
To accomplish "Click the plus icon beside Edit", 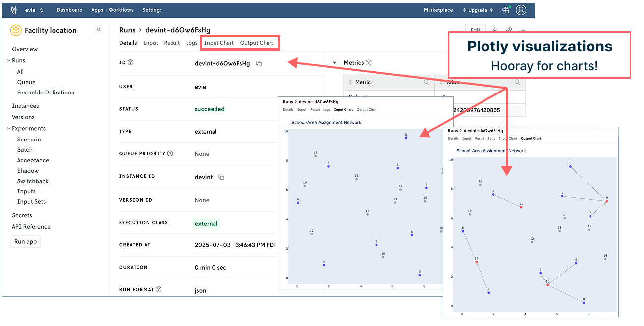I will tap(523, 30).
